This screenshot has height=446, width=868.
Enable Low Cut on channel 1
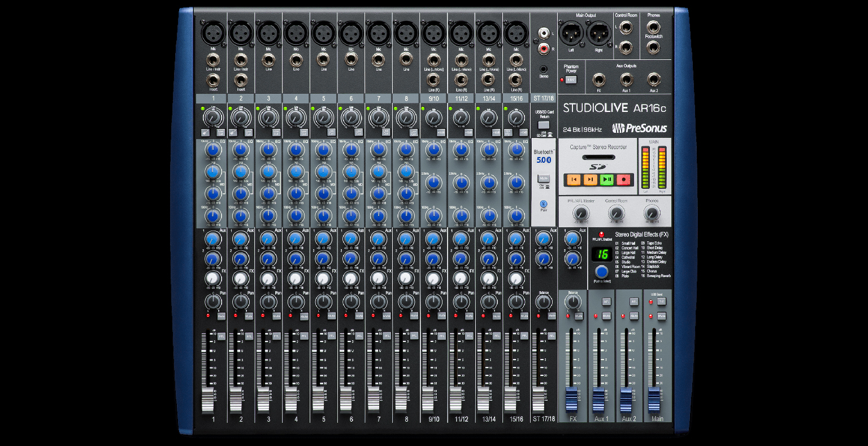(x=221, y=133)
